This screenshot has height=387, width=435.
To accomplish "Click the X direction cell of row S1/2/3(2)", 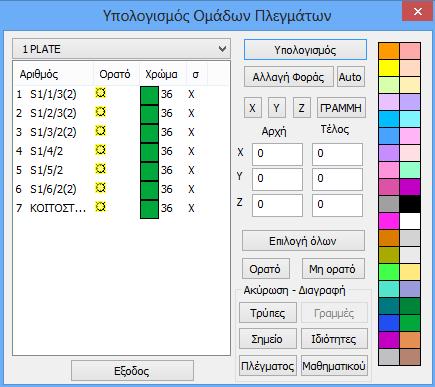I will [191, 113].
